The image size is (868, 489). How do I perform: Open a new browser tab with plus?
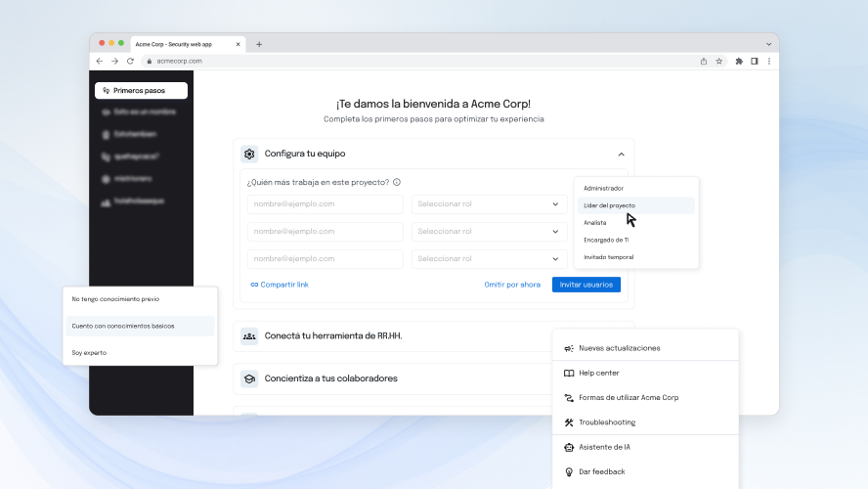click(258, 44)
